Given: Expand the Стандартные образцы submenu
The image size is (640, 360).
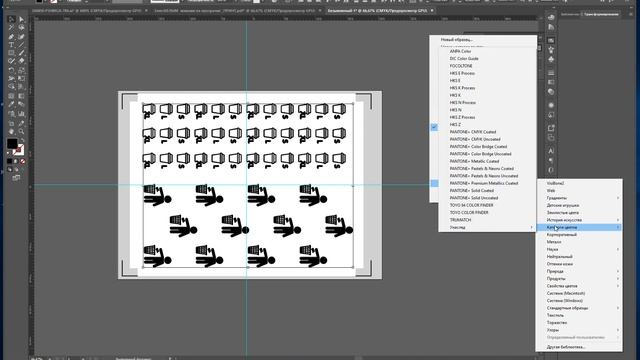Looking at the screenshot, I should point(579,308).
